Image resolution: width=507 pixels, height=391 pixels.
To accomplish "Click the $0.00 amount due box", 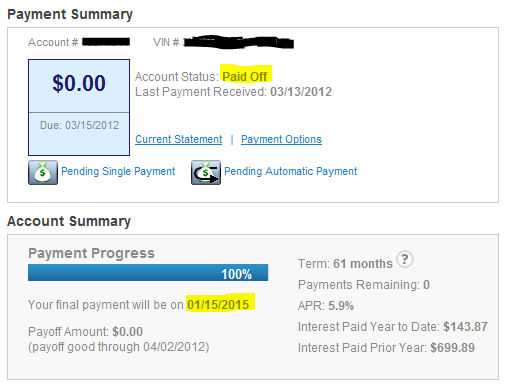I will 79,86.
